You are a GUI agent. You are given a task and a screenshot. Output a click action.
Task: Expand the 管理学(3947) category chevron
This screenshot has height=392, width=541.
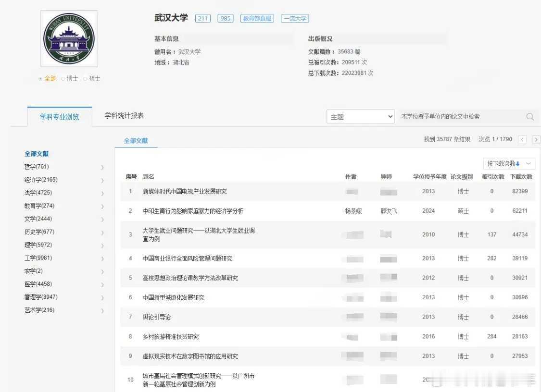(x=102, y=298)
